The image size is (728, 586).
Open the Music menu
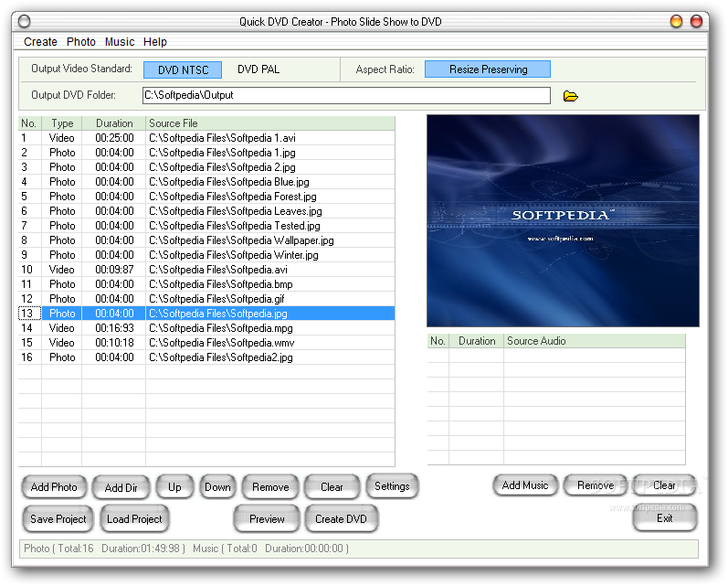click(x=120, y=42)
